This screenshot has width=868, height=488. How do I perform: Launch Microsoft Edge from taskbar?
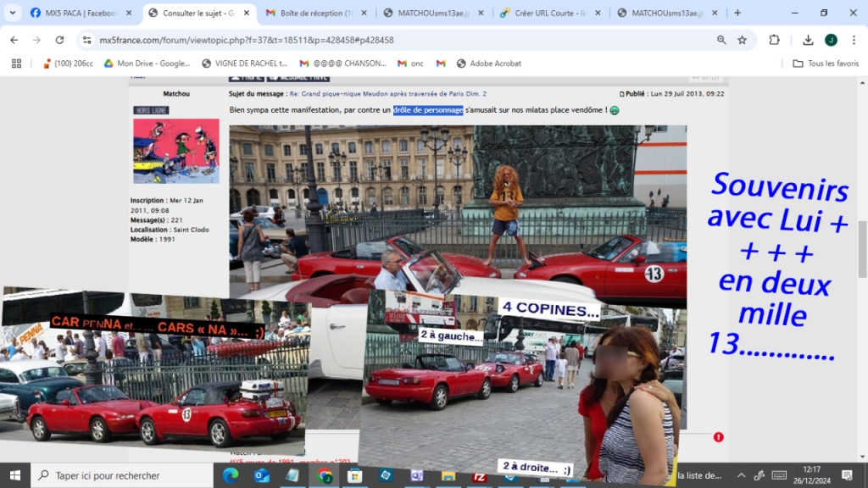coord(231,475)
